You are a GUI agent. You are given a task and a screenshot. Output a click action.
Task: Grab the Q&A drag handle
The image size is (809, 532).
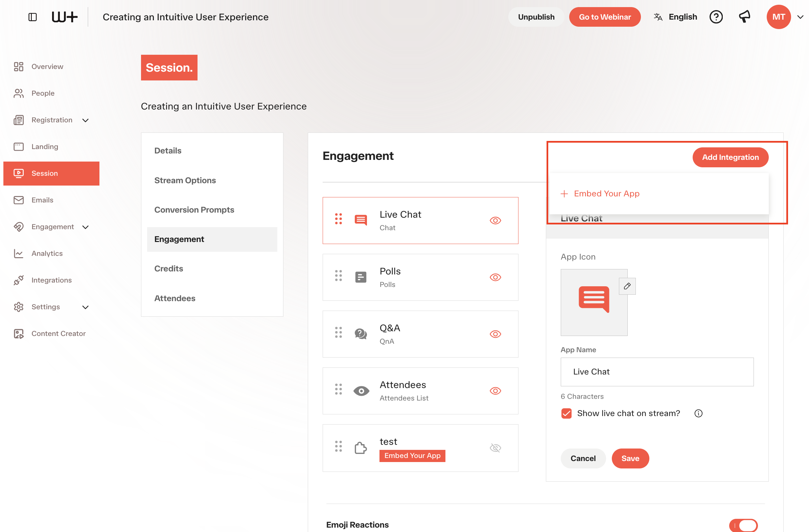click(x=338, y=332)
